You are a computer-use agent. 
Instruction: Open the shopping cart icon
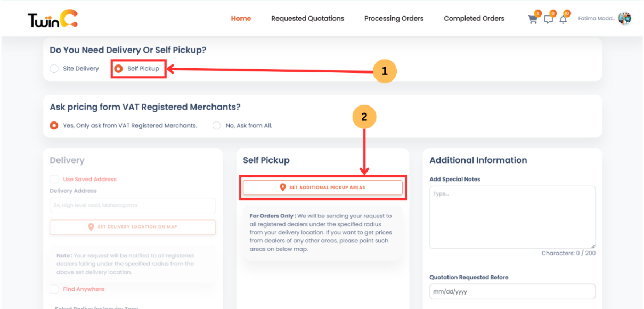(532, 19)
